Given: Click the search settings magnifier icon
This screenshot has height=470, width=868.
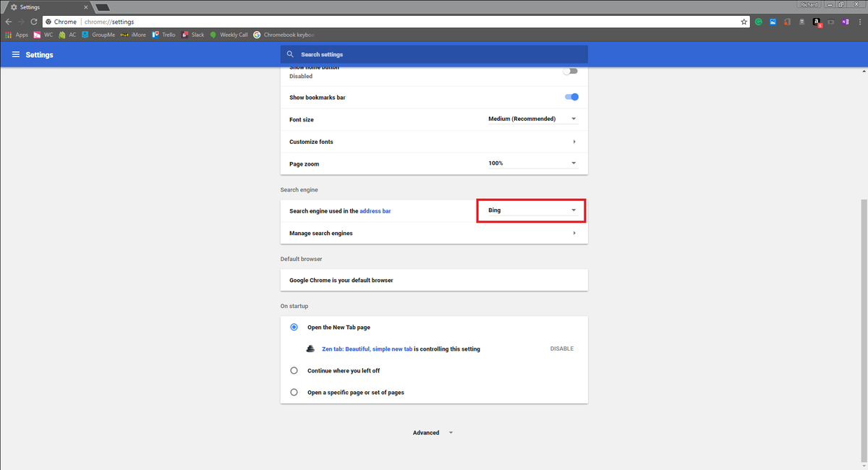Looking at the screenshot, I should click(290, 54).
